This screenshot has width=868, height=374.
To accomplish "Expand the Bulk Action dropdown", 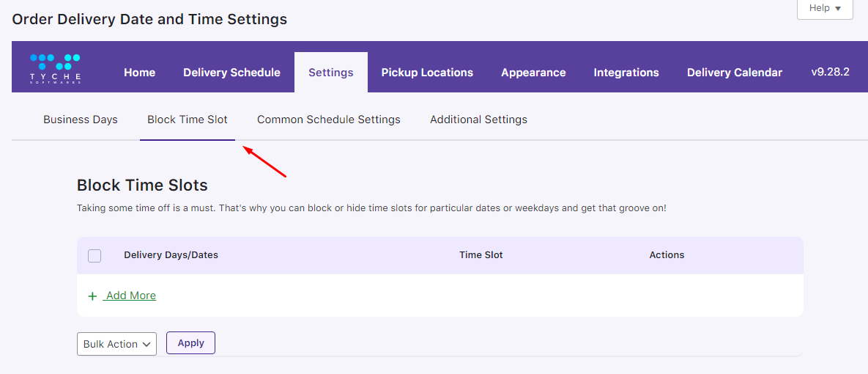I will point(116,344).
